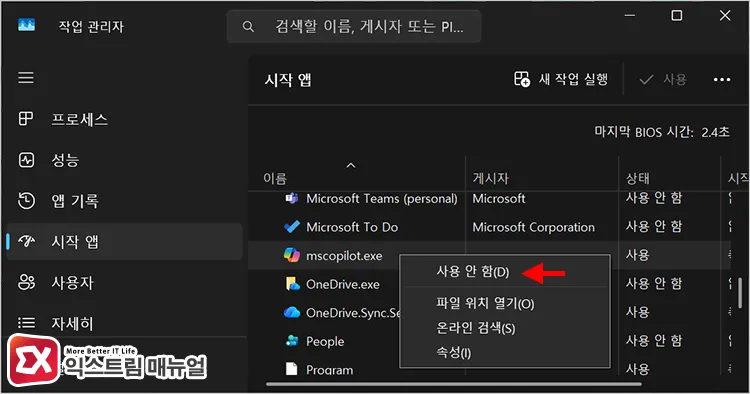The height and width of the screenshot is (394, 750).
Task: Select the 시작 앱 page
Action: coord(124,241)
